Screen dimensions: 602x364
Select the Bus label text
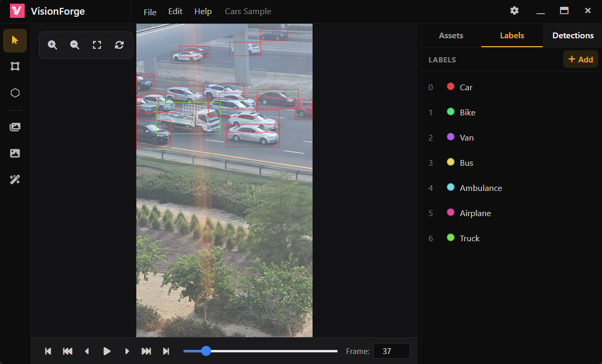(x=467, y=163)
